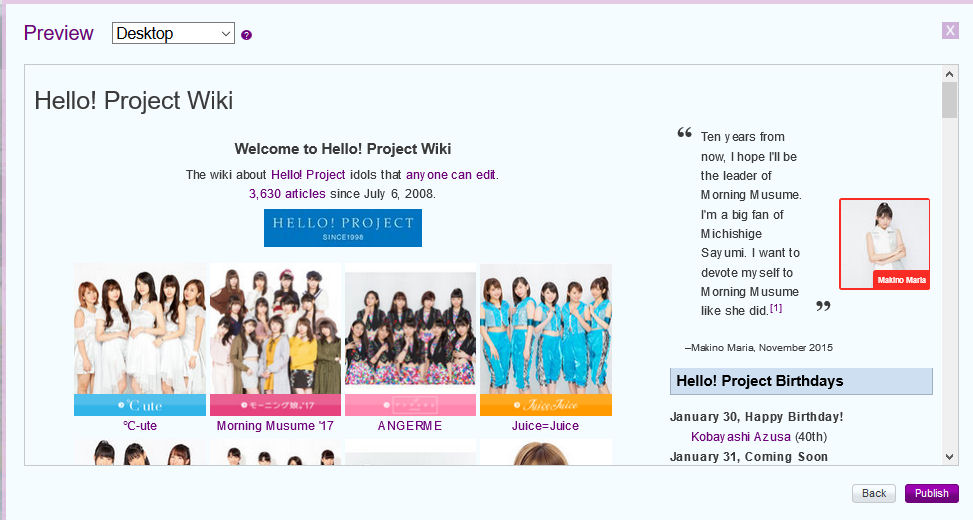This screenshot has width=973, height=520.
Task: Follow the 'anyone can edit' link
Action: (451, 175)
